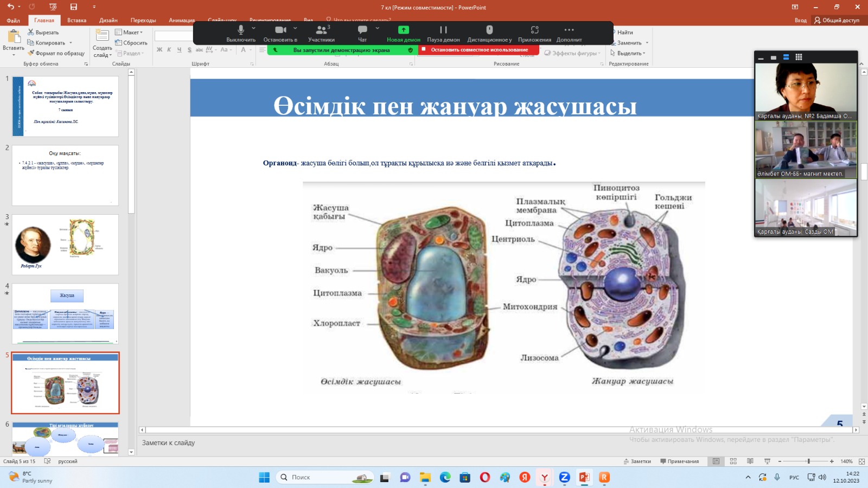The width and height of the screenshot is (868, 488).
Task: Open the customize quick access toolbar arrow
Action: tap(94, 7)
